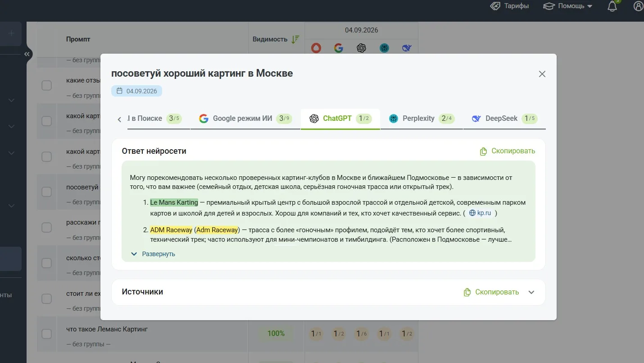
Task: Switch to the Google режим ИИ tab
Action: pyautogui.click(x=245, y=119)
